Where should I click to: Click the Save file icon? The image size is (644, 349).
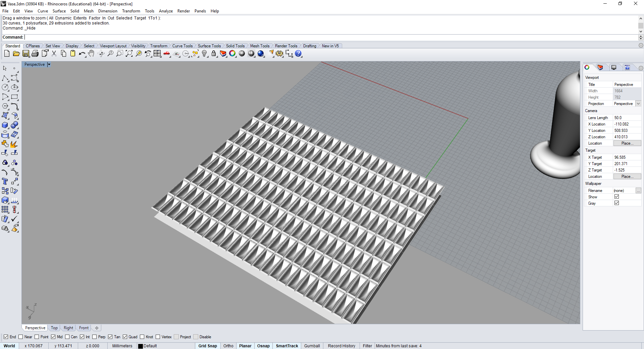tap(26, 54)
